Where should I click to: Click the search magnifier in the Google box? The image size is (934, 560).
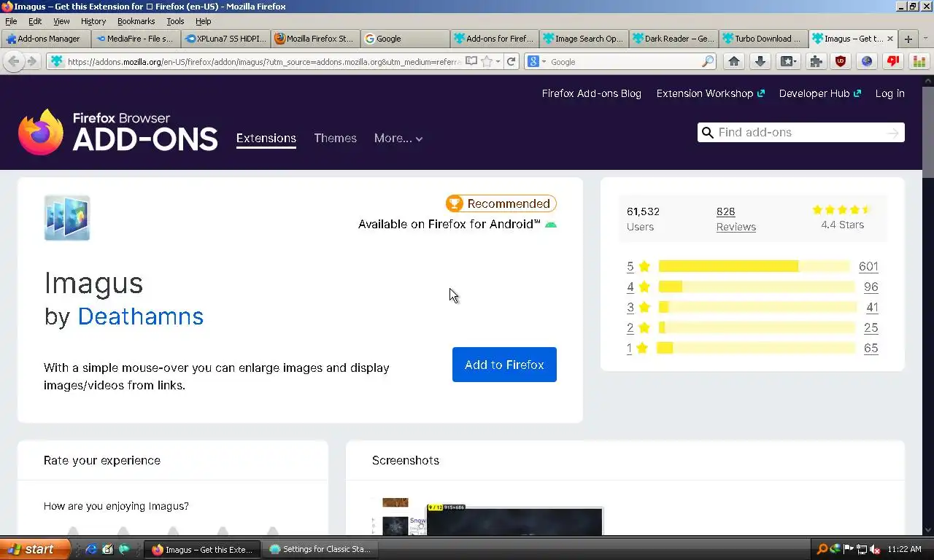(x=708, y=62)
